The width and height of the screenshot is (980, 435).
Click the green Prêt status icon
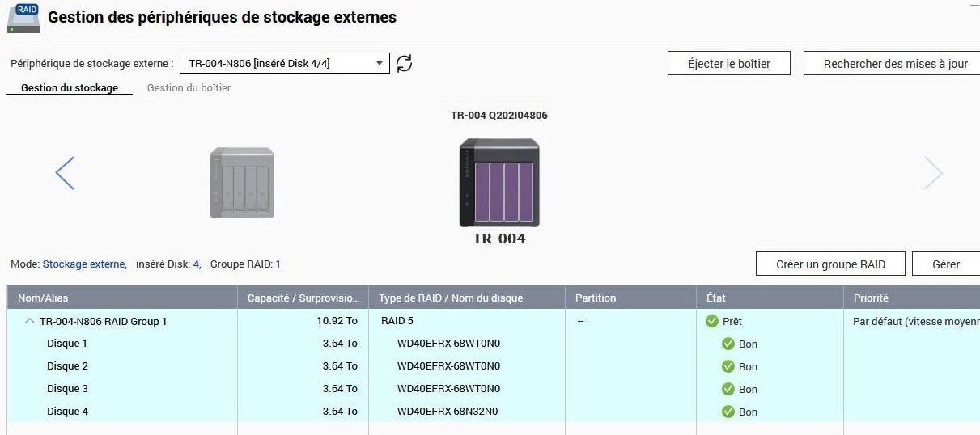point(712,321)
